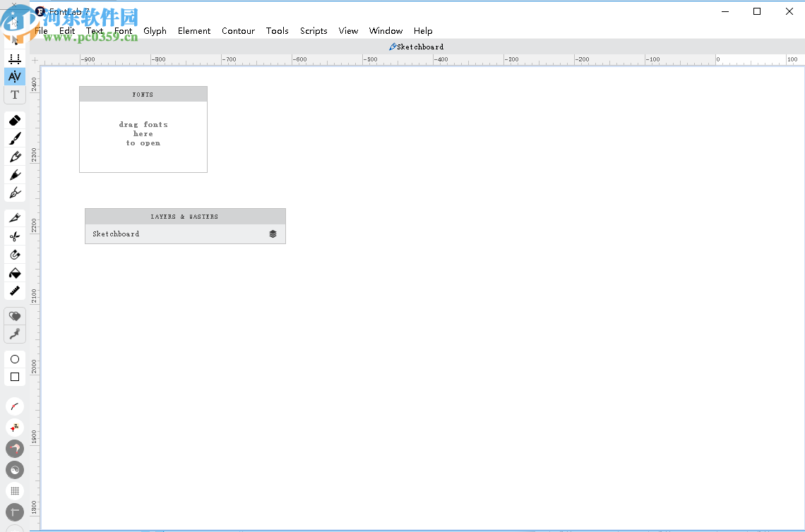This screenshot has height=532, width=805.
Task: Select the Kerning AV tool
Action: pos(15,76)
